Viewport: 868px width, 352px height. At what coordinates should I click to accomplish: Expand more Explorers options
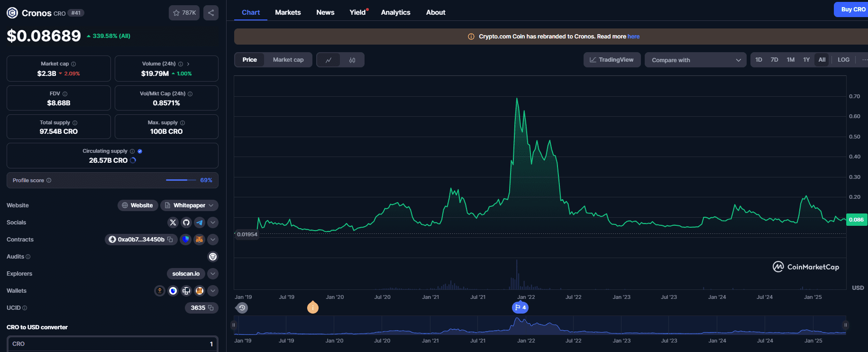coord(213,274)
